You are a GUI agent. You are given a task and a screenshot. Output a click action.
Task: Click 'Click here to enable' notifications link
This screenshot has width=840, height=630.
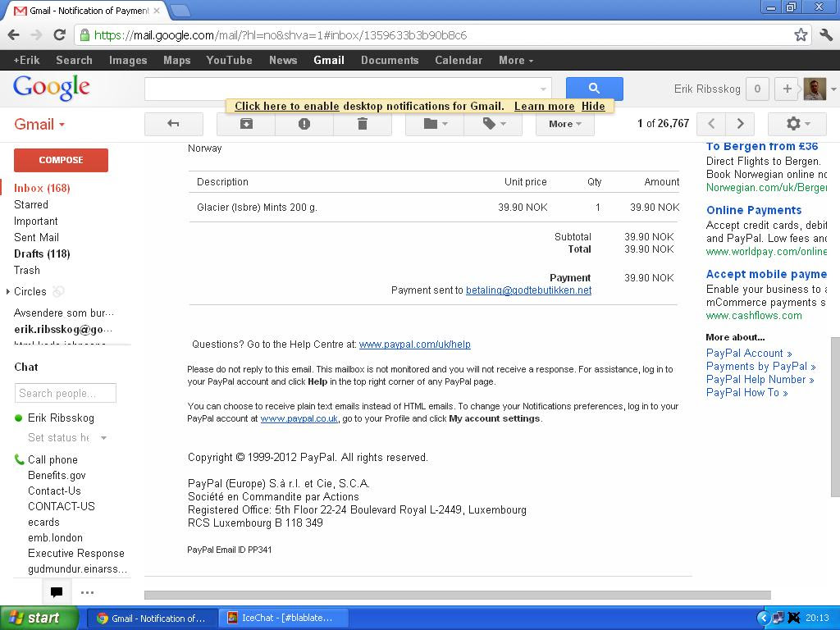click(x=286, y=106)
